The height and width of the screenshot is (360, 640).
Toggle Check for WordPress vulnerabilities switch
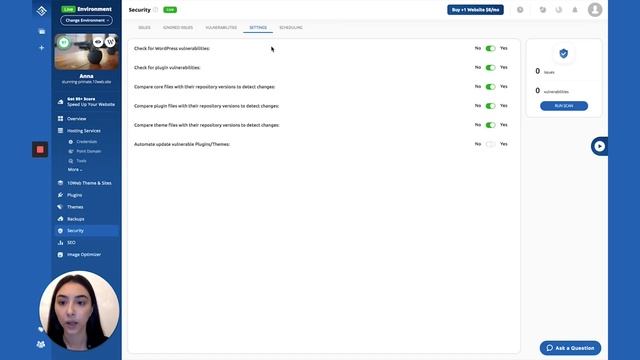[491, 49]
